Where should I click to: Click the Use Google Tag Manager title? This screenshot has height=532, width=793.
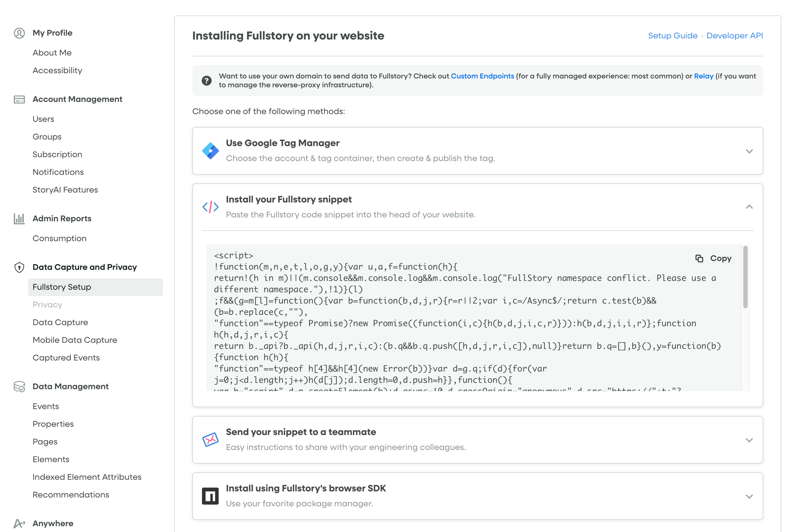[x=283, y=143]
